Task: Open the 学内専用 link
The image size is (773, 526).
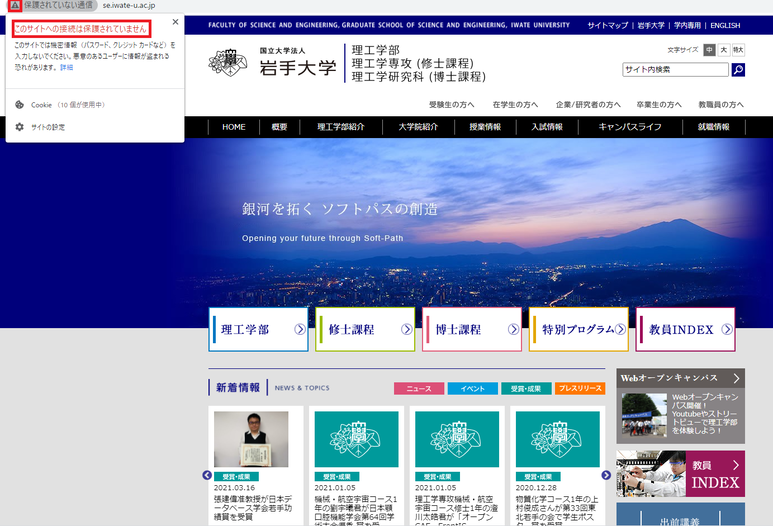Action: [687, 25]
